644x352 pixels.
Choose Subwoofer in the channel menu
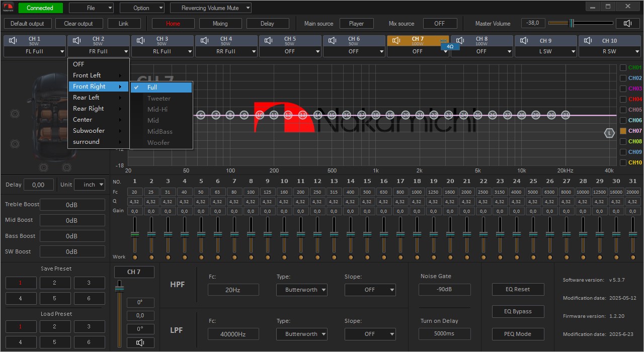89,131
